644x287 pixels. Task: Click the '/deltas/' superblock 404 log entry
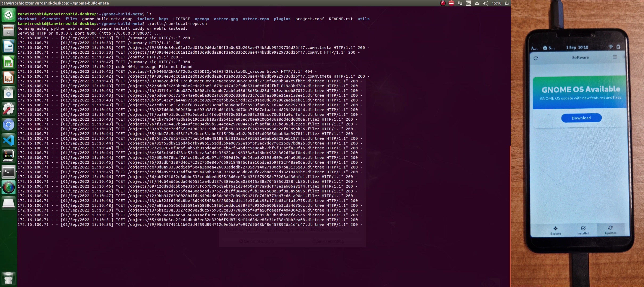167,71
